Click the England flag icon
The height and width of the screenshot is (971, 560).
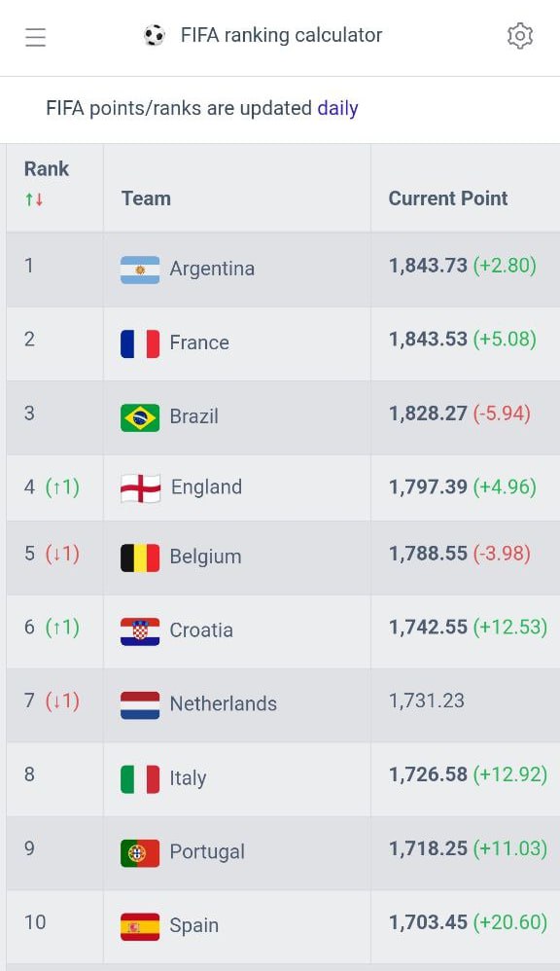tap(140, 488)
